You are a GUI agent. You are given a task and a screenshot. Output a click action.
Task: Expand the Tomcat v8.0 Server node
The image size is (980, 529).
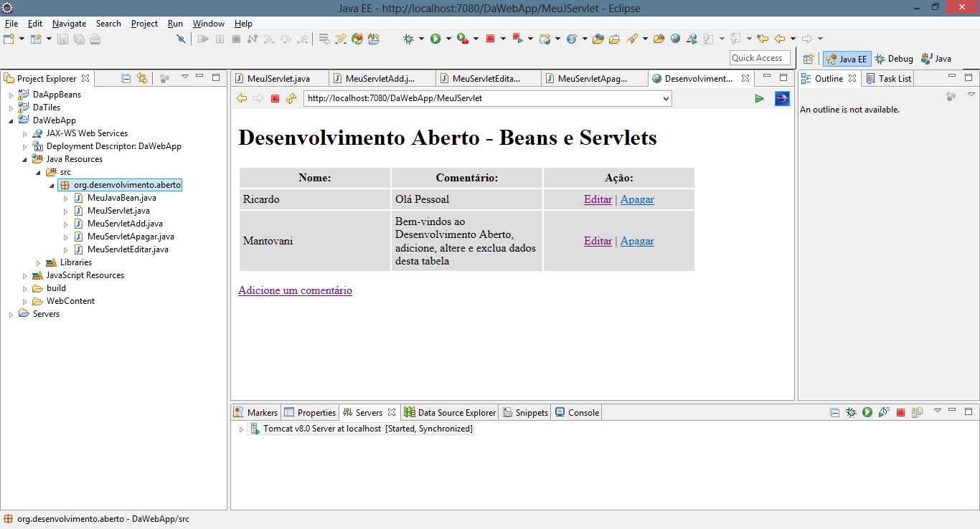(x=241, y=429)
